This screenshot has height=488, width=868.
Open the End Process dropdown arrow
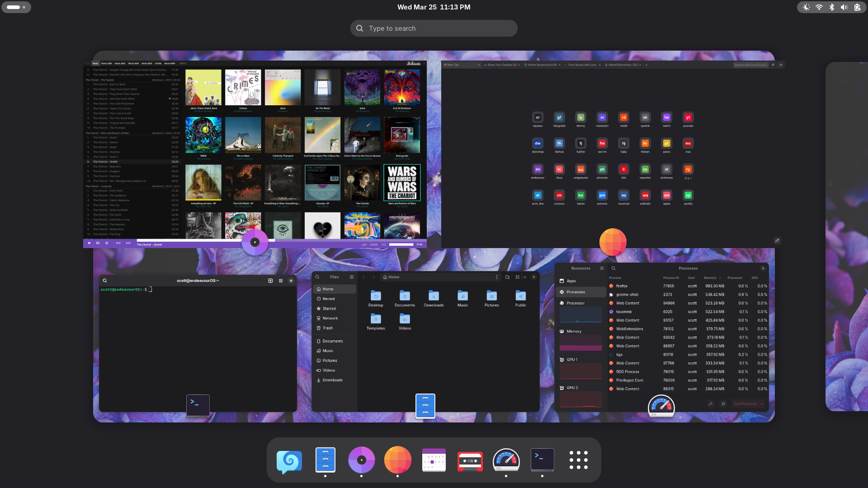[x=762, y=404]
